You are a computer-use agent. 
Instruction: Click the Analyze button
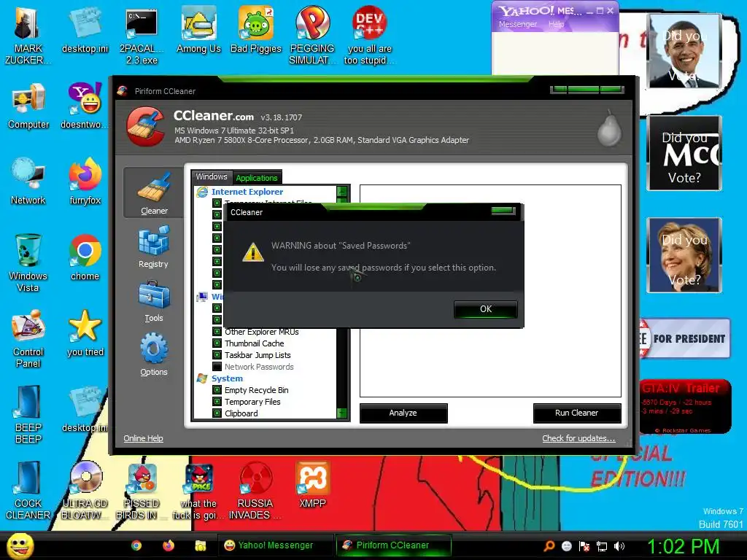pos(403,413)
